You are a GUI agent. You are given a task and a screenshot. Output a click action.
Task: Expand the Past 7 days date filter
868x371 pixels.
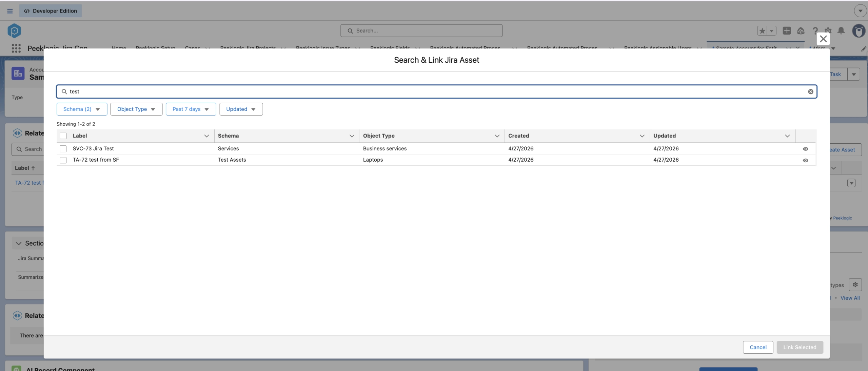pyautogui.click(x=191, y=109)
